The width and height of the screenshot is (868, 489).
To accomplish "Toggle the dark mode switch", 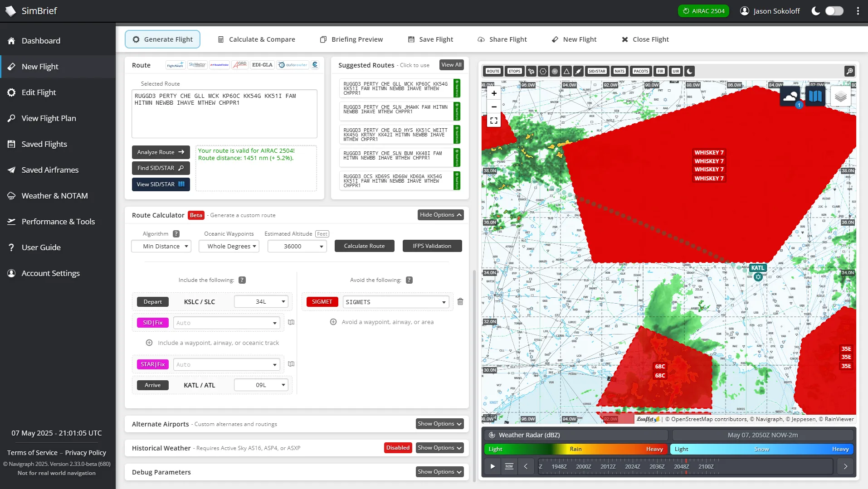I will click(x=834, y=11).
